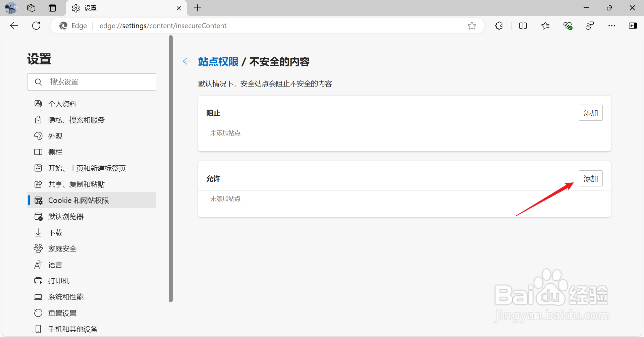Open the Extensions icon in toolbar
This screenshot has height=337, width=644.
coord(499,25)
